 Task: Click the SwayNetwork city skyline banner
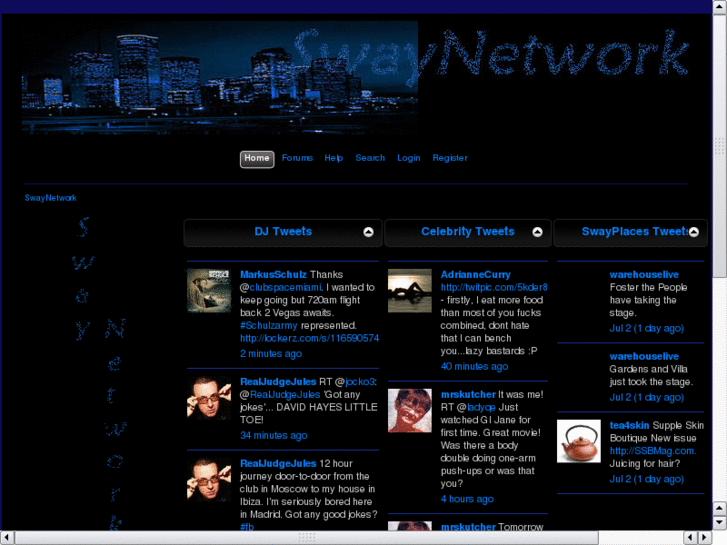click(220, 77)
